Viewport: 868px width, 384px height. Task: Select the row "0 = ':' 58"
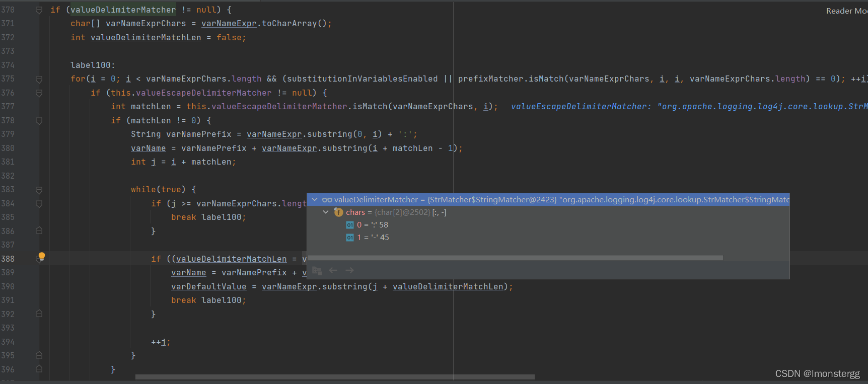tap(372, 225)
